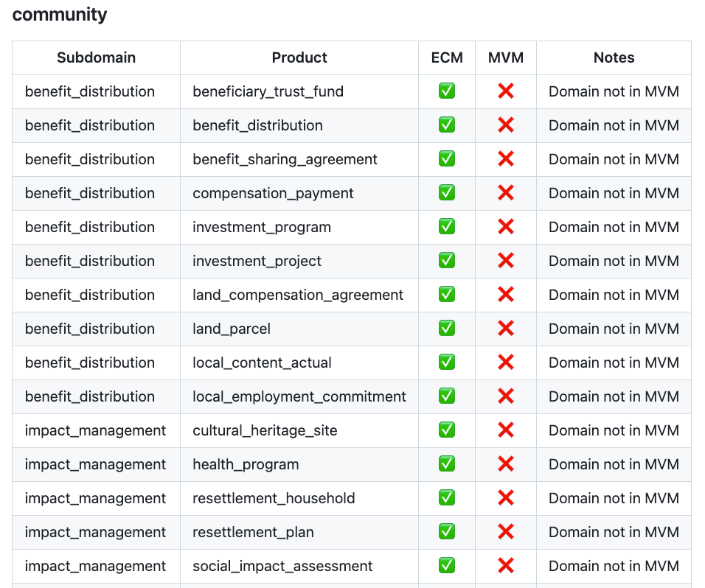Click the green checkmark for health_program

(x=446, y=464)
